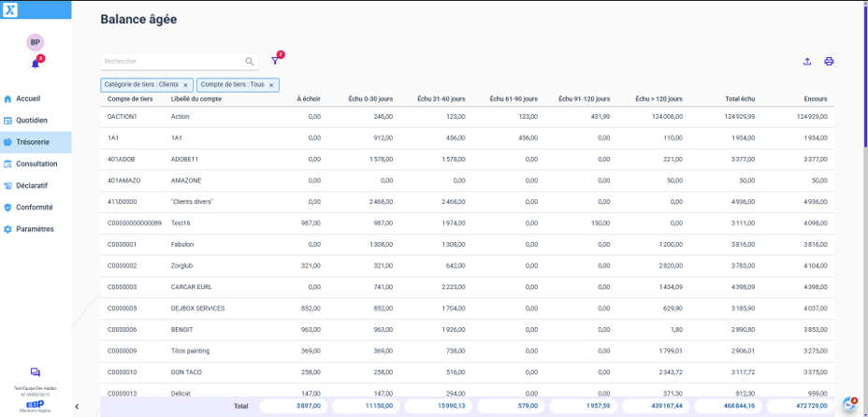
Task: Select the Zorglub row label
Action: (x=182, y=266)
